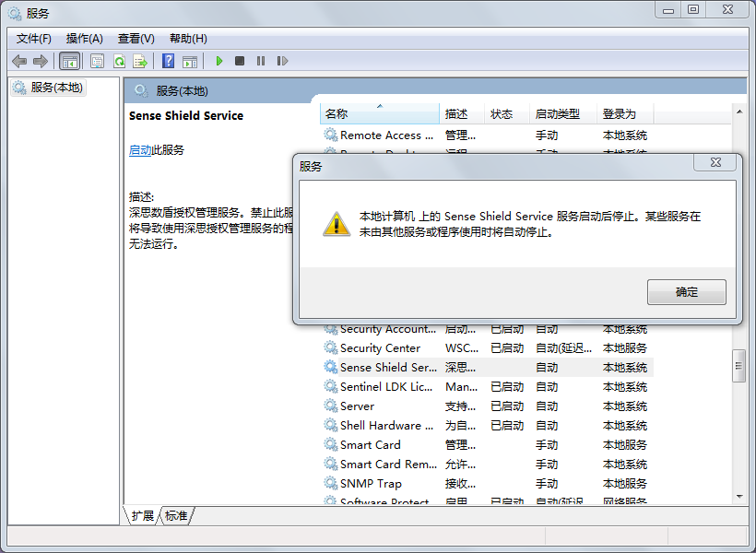
Task: Go forward with the toolbar forward arrow
Action: pyautogui.click(x=41, y=61)
